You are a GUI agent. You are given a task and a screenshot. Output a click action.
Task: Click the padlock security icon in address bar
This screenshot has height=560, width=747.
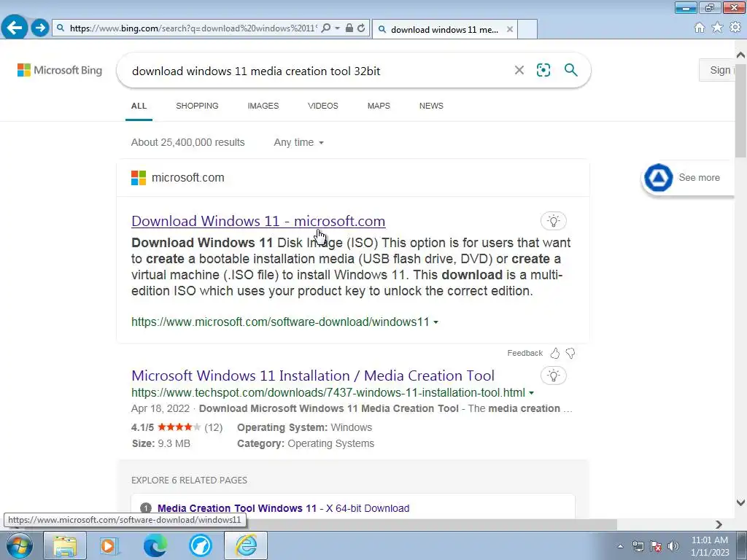(349, 28)
